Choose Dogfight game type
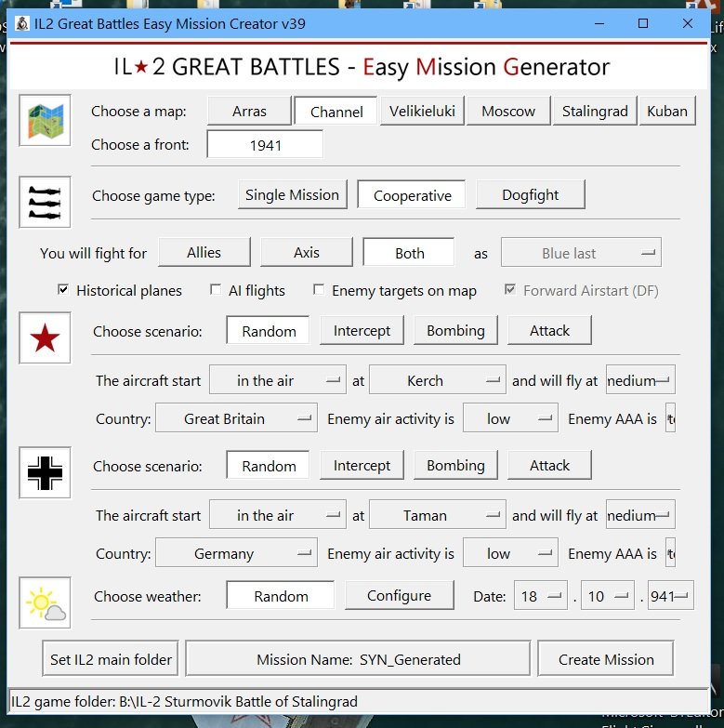This screenshot has width=724, height=728. coord(531,194)
